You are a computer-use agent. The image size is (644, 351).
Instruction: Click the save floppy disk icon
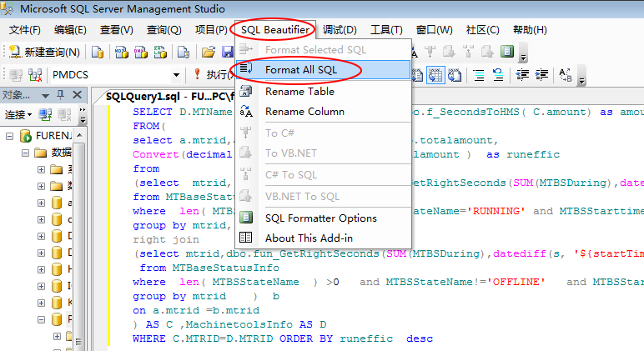228,52
